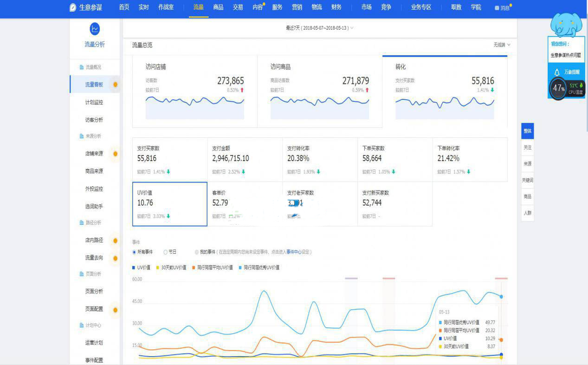Click the 万象提醒 bell icon
The image size is (588, 365).
(x=557, y=72)
